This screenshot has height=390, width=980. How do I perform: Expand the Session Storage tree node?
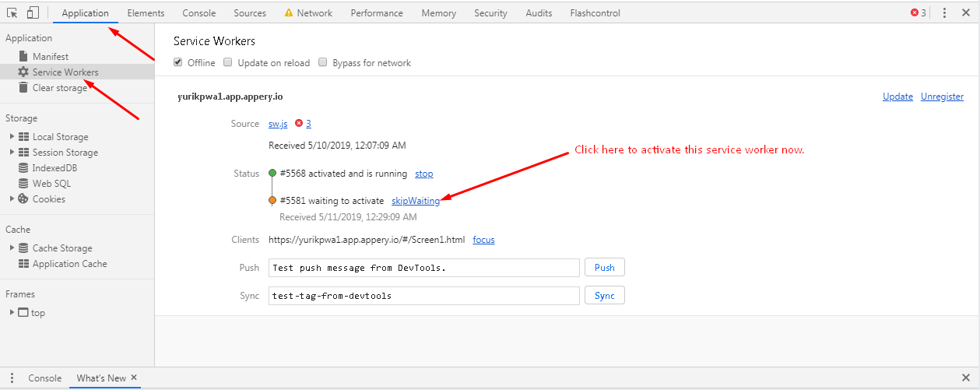point(12,153)
